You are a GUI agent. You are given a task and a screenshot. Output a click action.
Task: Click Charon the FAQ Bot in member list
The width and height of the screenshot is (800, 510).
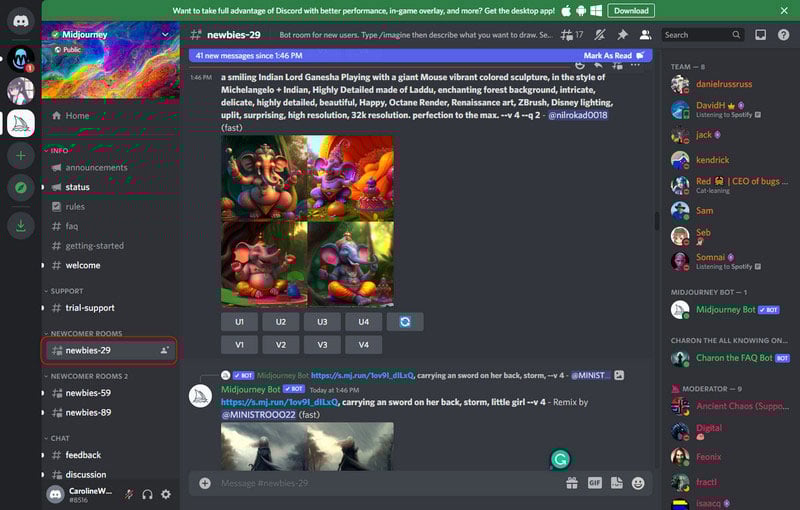[729, 358]
